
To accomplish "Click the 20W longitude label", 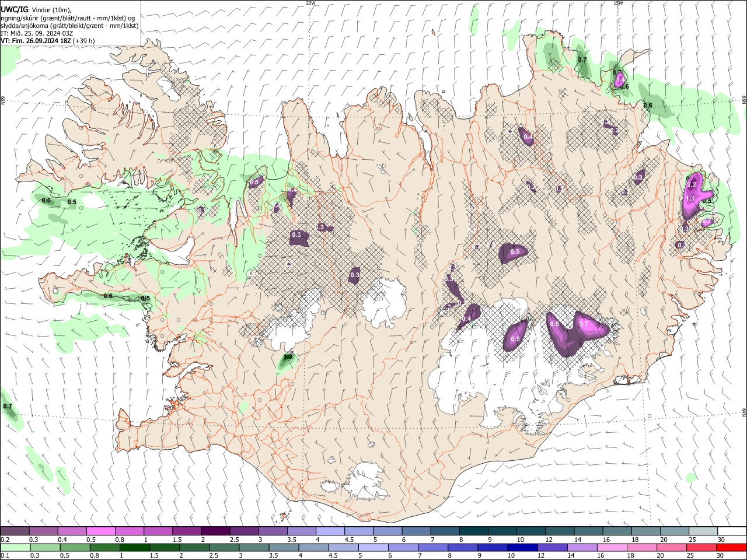I will (310, 3).
